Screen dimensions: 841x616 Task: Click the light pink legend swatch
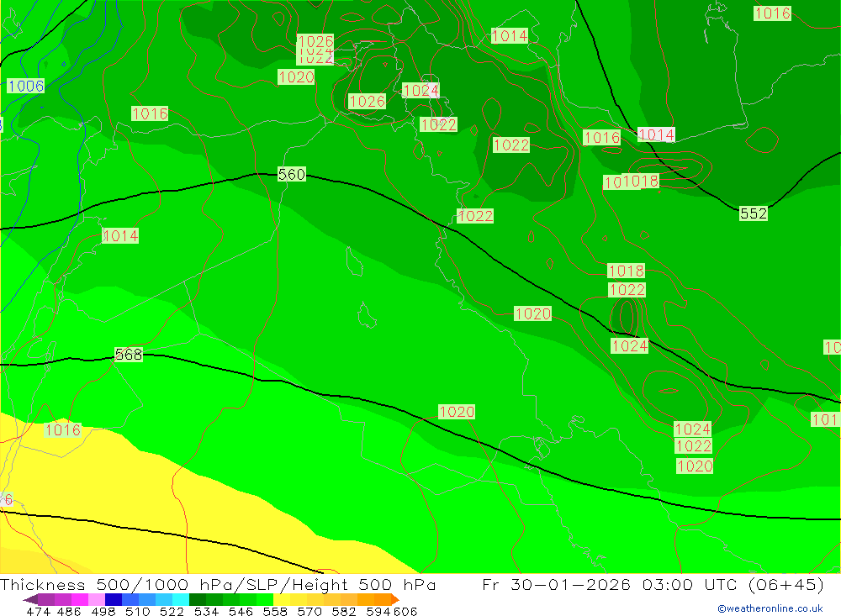pyautogui.click(x=97, y=599)
